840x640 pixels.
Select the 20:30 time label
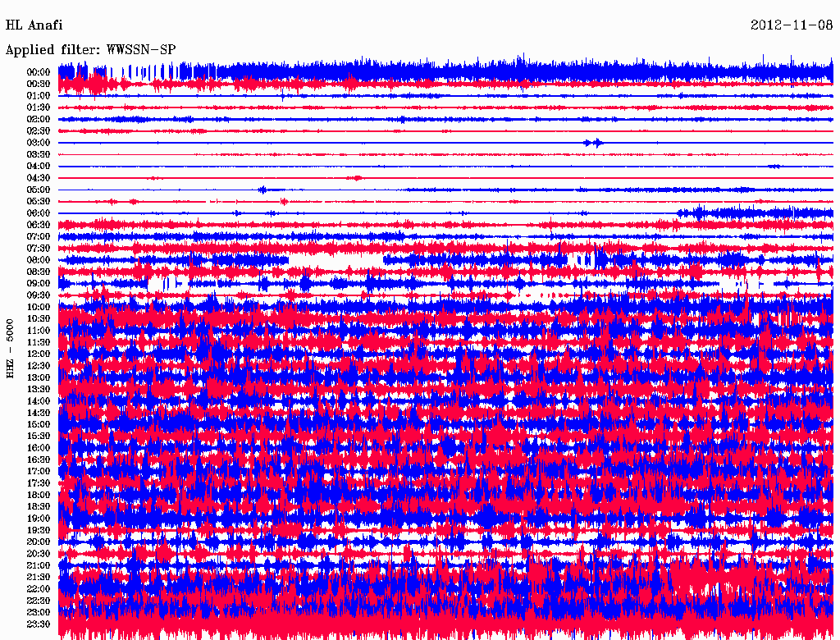tap(38, 554)
